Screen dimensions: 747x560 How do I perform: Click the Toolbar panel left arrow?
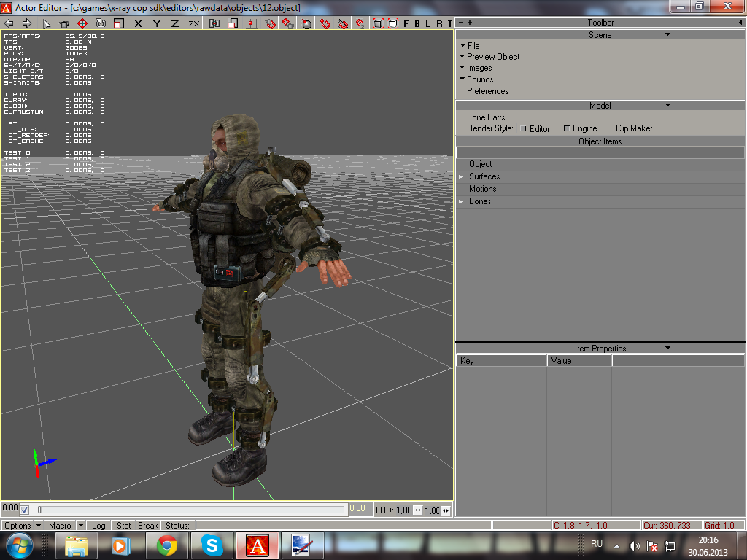(740, 23)
